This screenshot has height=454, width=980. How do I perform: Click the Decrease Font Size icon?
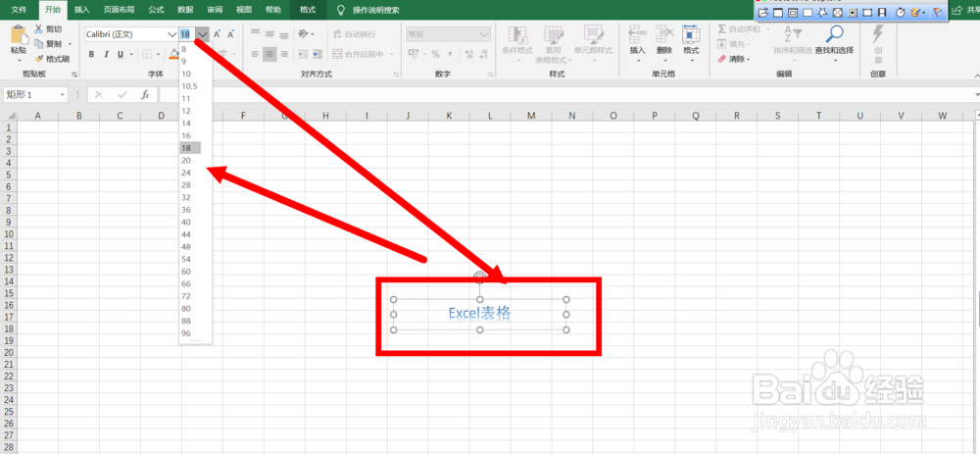pos(230,33)
